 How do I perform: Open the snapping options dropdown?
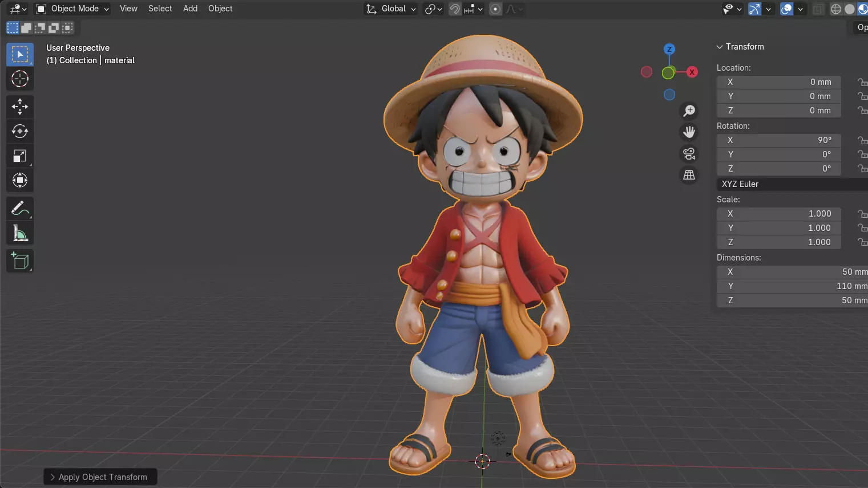474,9
